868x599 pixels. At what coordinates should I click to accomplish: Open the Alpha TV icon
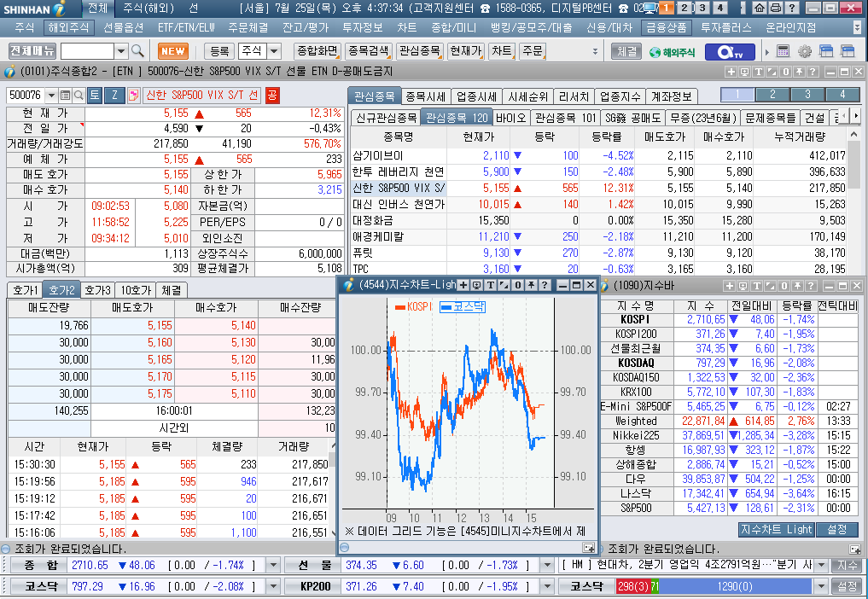click(x=730, y=52)
